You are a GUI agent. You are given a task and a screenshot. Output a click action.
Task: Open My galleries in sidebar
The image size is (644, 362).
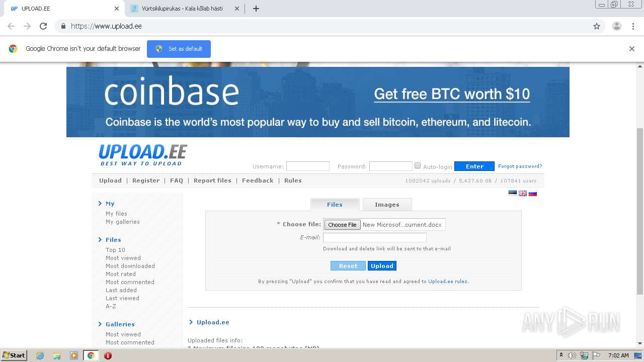123,222
